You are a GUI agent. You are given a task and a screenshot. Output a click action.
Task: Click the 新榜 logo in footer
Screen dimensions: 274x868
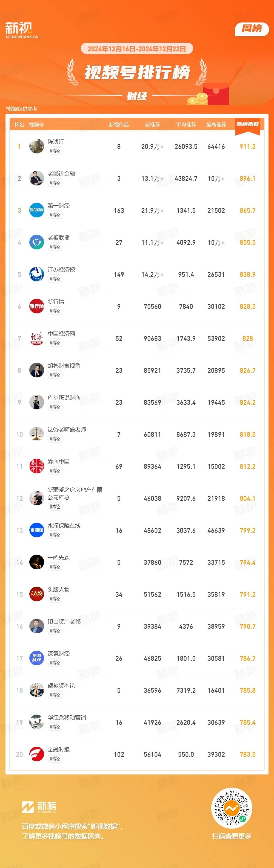(39, 807)
